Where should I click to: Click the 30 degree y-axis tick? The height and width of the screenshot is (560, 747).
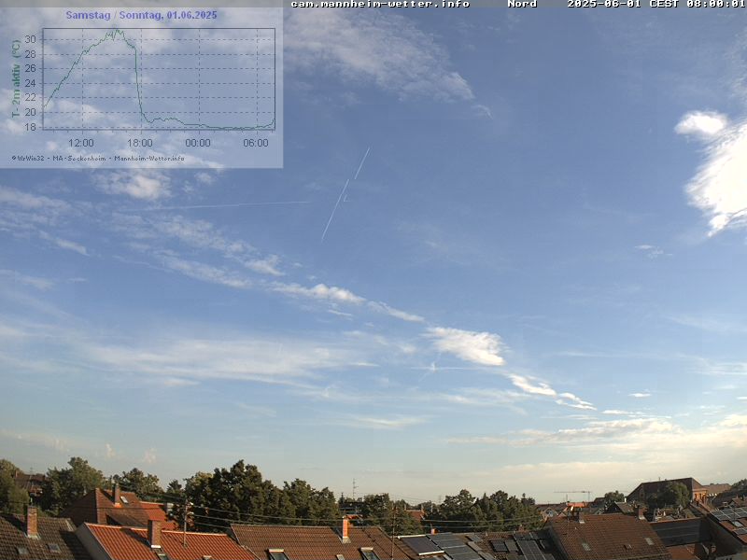[x=30, y=39]
